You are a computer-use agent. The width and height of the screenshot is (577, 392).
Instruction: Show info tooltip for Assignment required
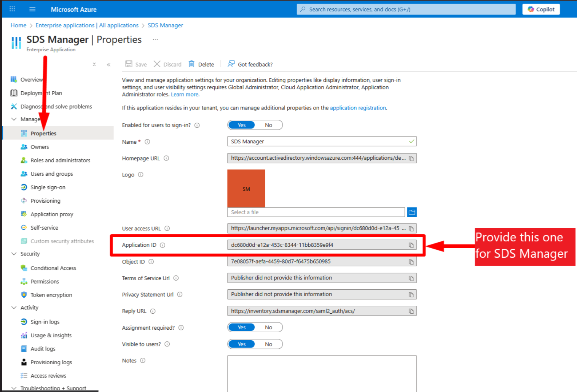coord(181,328)
